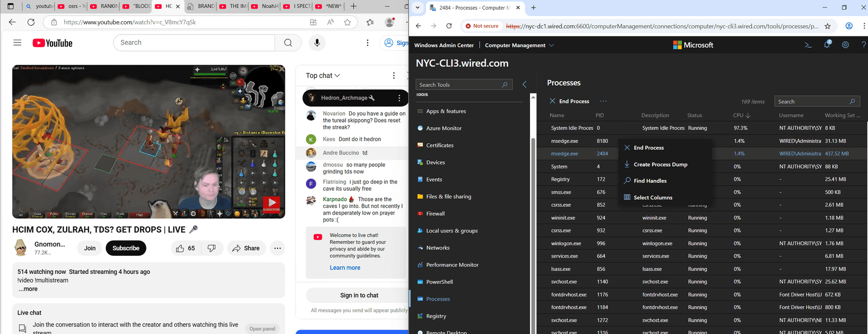Open more options on Hedron_Archmage pinned message

click(399, 98)
